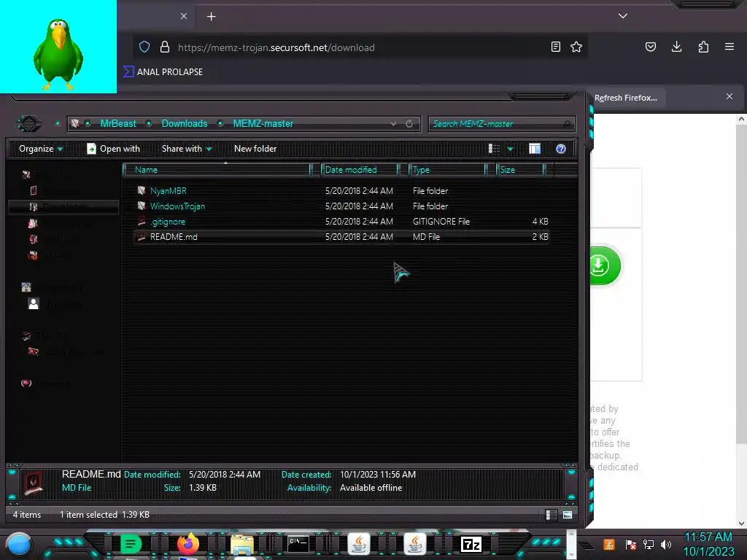Click the site security padlock icon

coord(165,47)
